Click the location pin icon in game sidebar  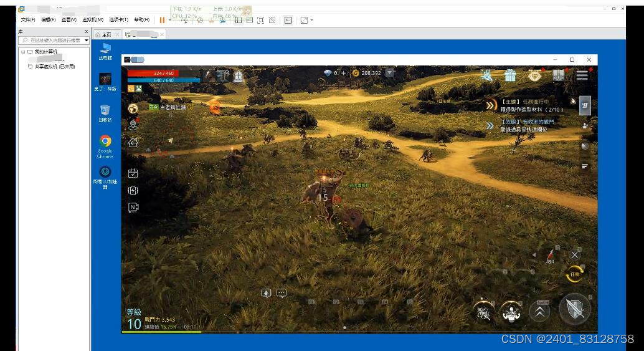point(133,125)
